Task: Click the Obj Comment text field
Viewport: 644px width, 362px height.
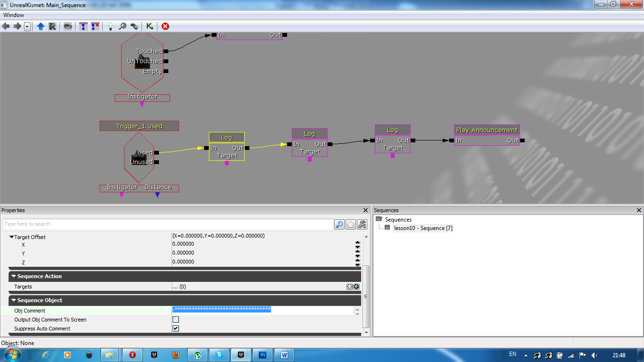Action: click(x=263, y=310)
